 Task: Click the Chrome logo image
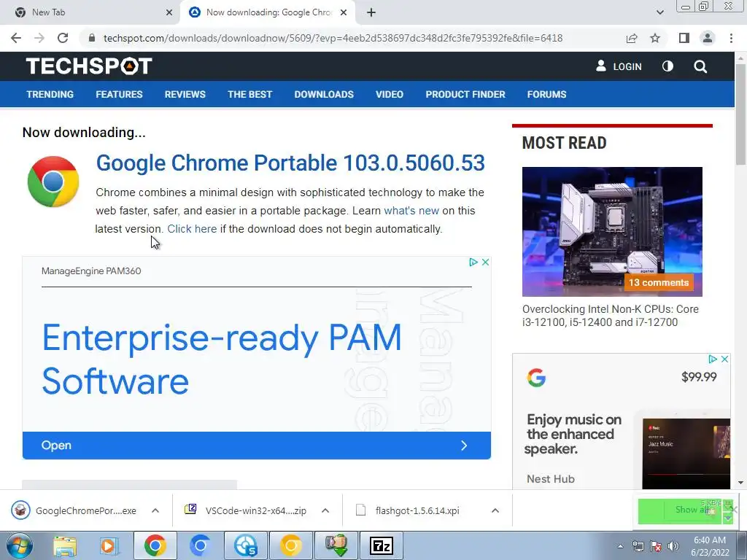tap(53, 182)
